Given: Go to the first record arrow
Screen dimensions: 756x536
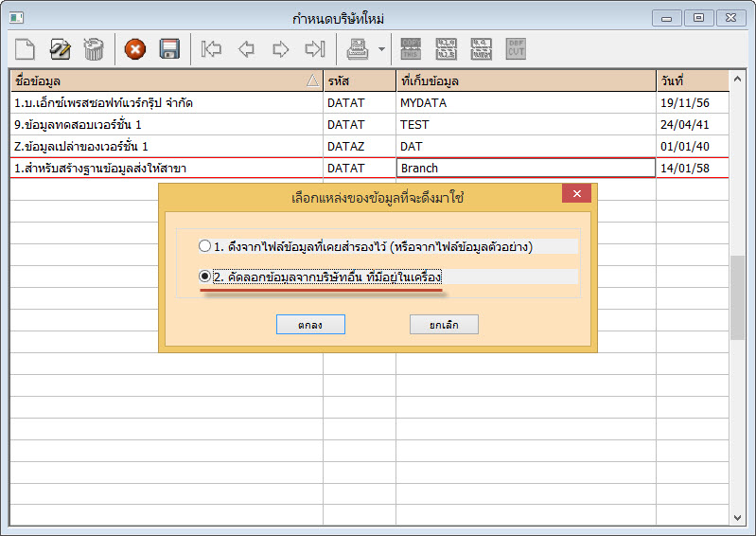Looking at the screenshot, I should 211,49.
